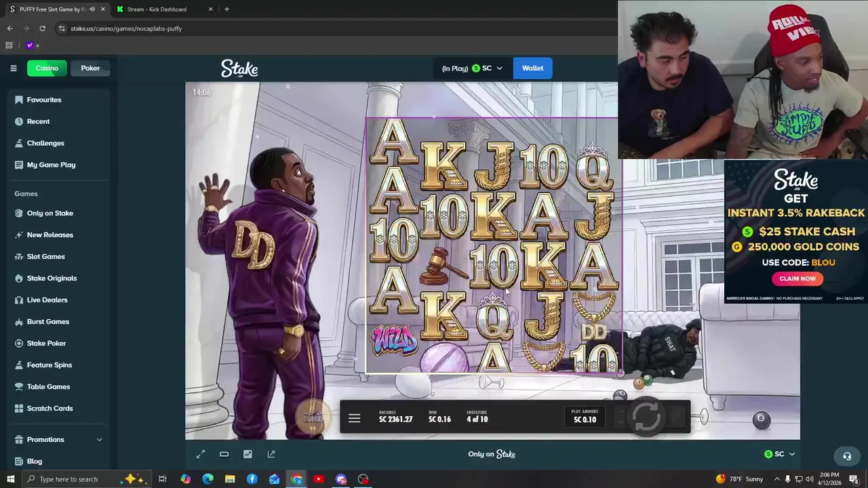
Task: Click the Balance SC 2361.27 readout
Action: 395,416
